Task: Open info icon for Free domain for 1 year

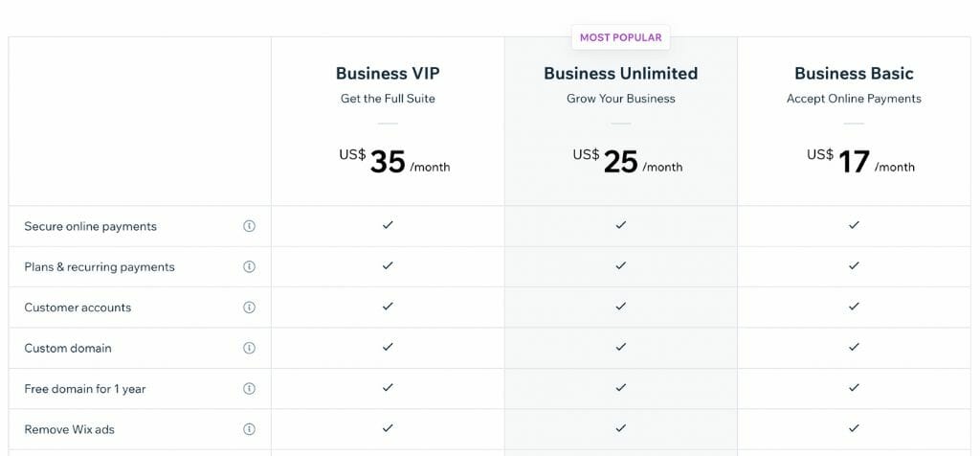Action: [249, 389]
